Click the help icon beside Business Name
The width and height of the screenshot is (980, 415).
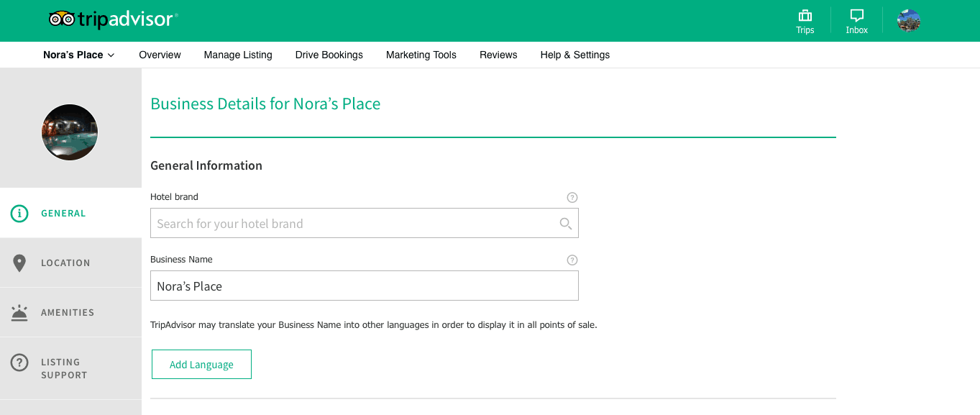[572, 260]
